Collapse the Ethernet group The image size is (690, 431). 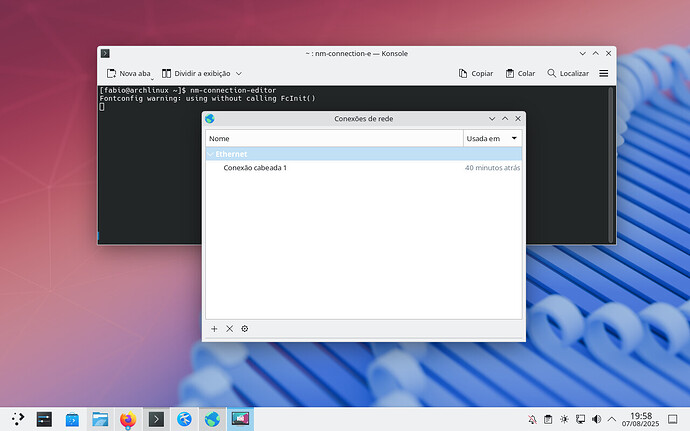coord(210,154)
